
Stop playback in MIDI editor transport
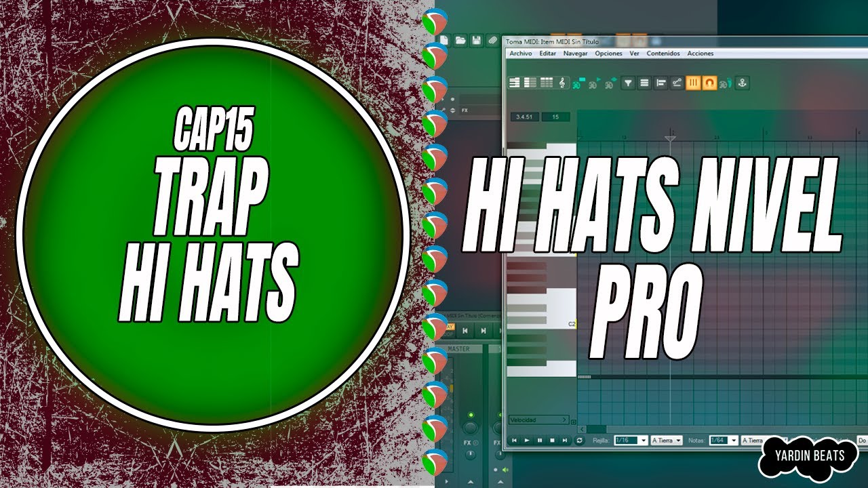[552, 441]
